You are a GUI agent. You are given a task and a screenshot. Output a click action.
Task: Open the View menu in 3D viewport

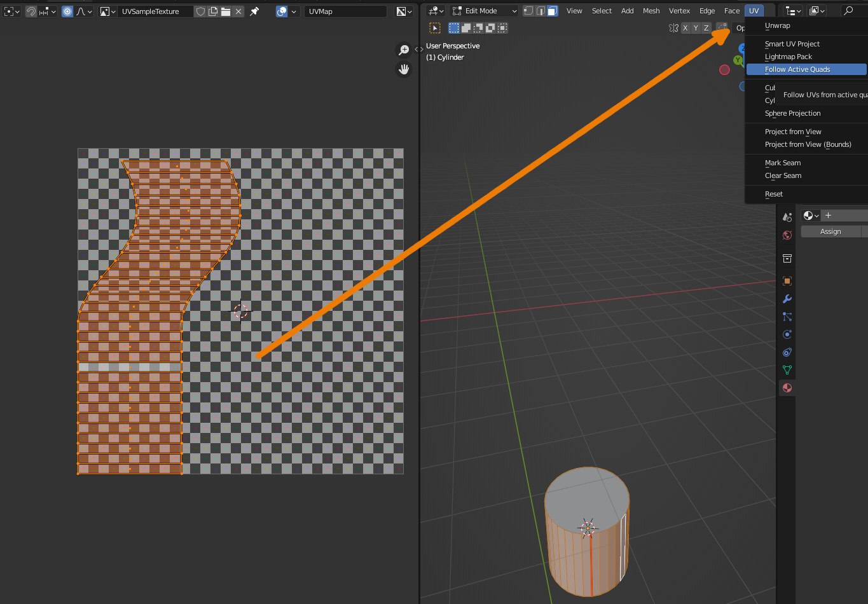coord(574,11)
